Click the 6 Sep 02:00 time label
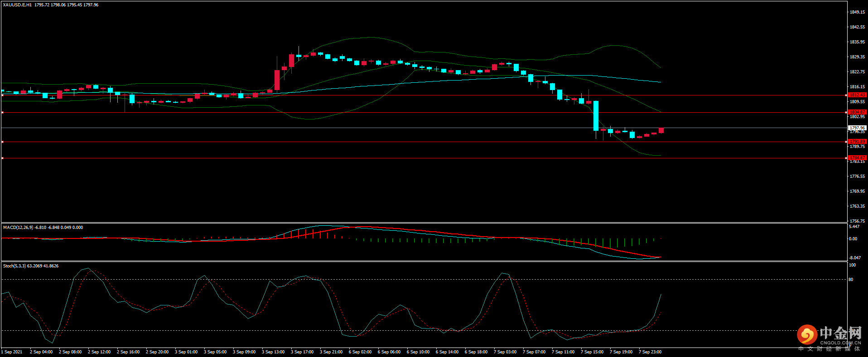Image resolution: width=868 pixels, height=357 pixels. click(x=360, y=352)
